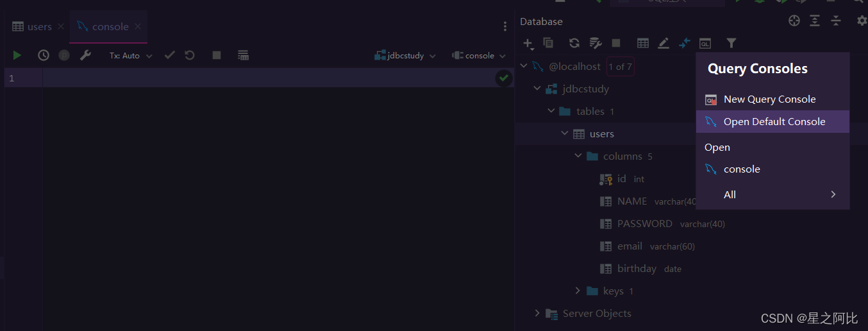Screen dimensions: 868x331
Task: Open Database panel gear settings
Action: coord(862,21)
